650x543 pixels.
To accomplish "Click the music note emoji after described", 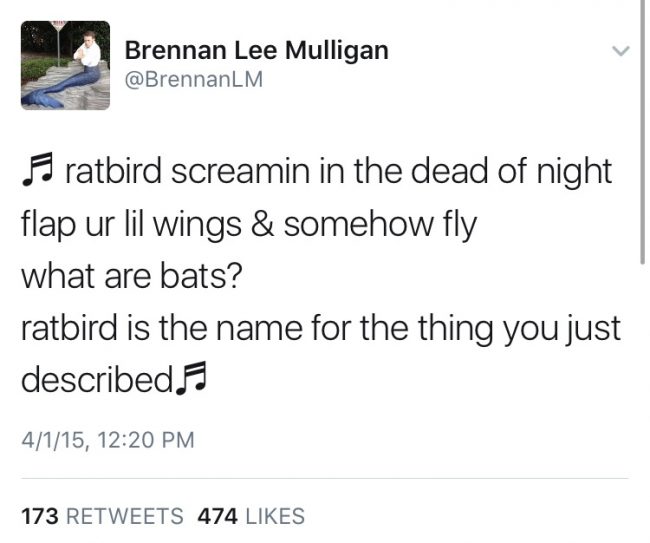I will (x=191, y=378).
